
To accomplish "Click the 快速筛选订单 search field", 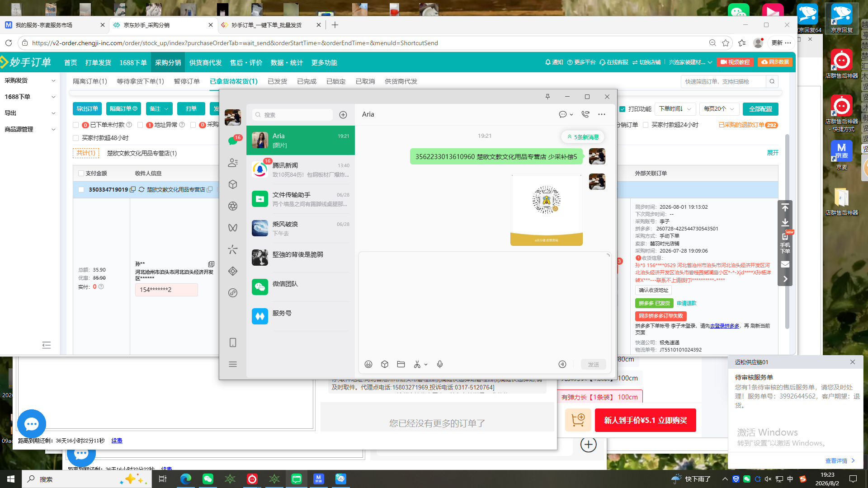I will tap(723, 81).
